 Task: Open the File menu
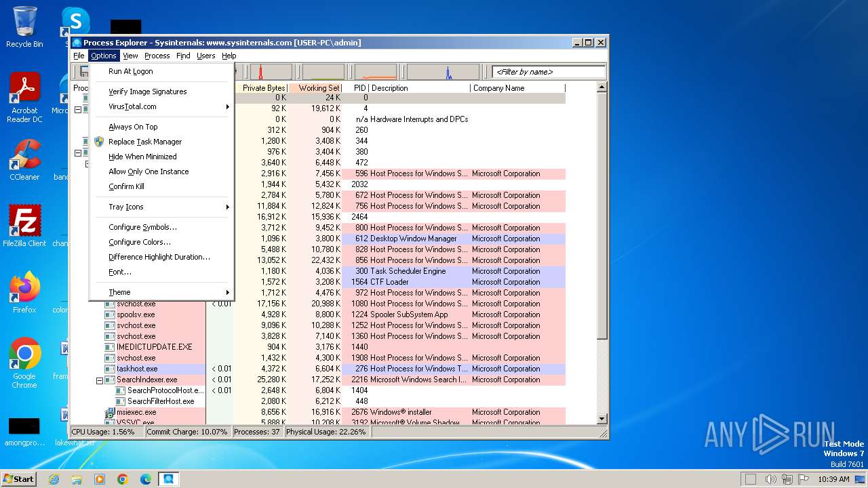(79, 56)
